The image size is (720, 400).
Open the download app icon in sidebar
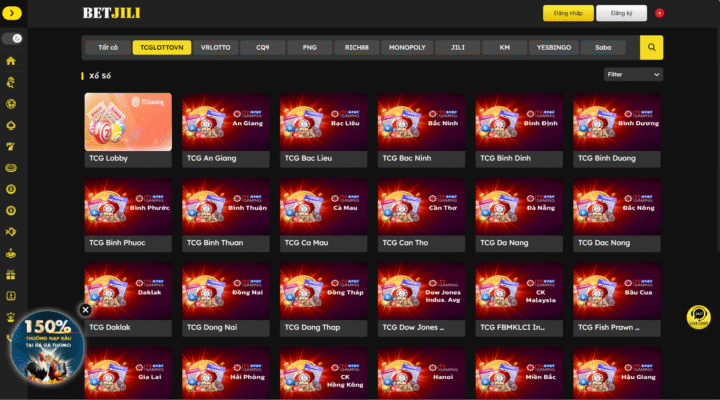(x=11, y=296)
